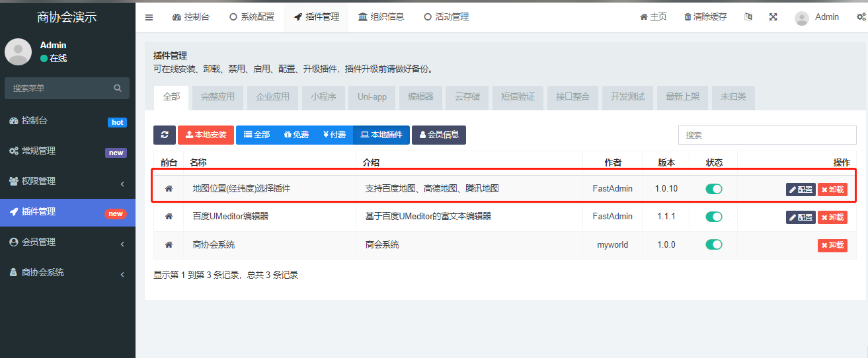Viewport: 868px width, 358px height.
Task: Click version cell 1.0.10
Action: (666, 189)
